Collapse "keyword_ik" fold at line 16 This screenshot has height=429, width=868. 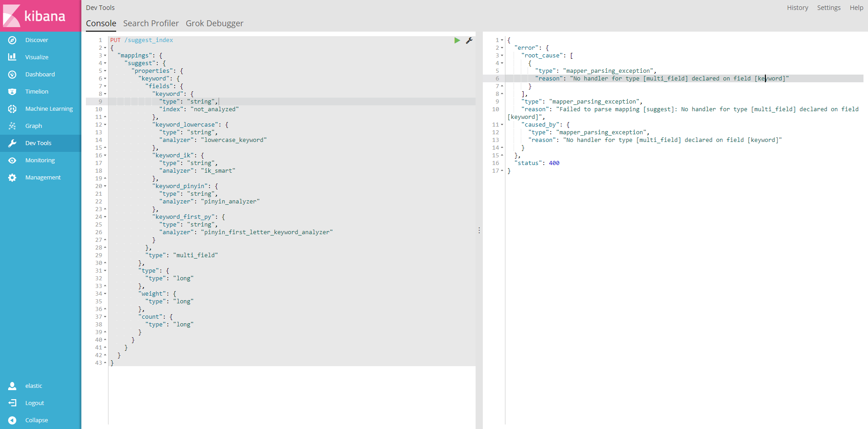[105, 156]
